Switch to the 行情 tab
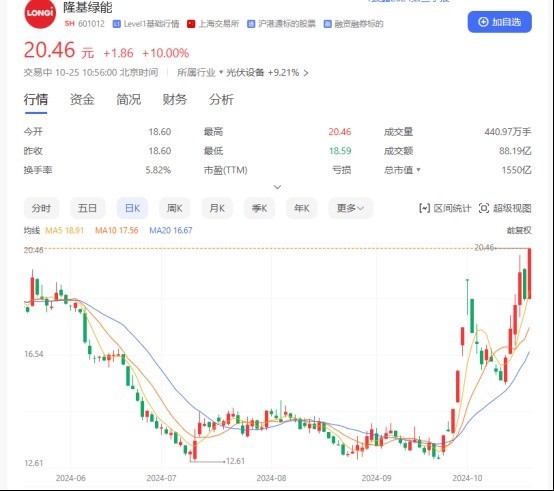The height and width of the screenshot is (491, 554). coord(36,99)
